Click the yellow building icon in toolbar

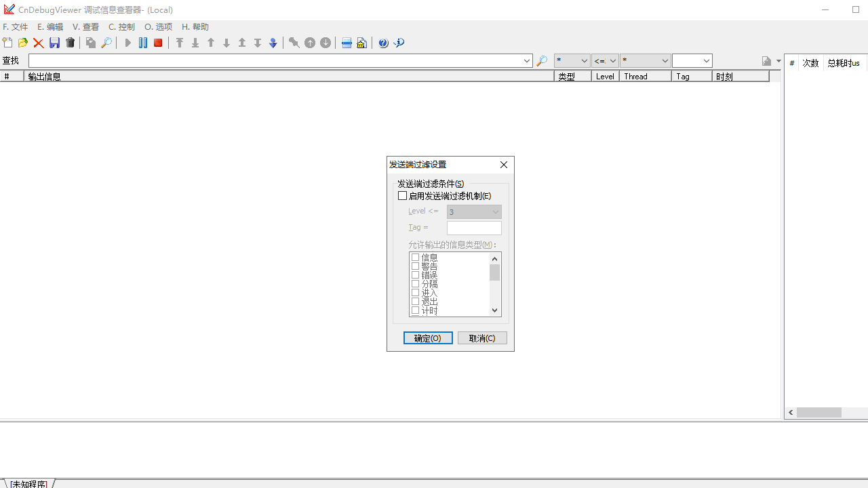361,43
